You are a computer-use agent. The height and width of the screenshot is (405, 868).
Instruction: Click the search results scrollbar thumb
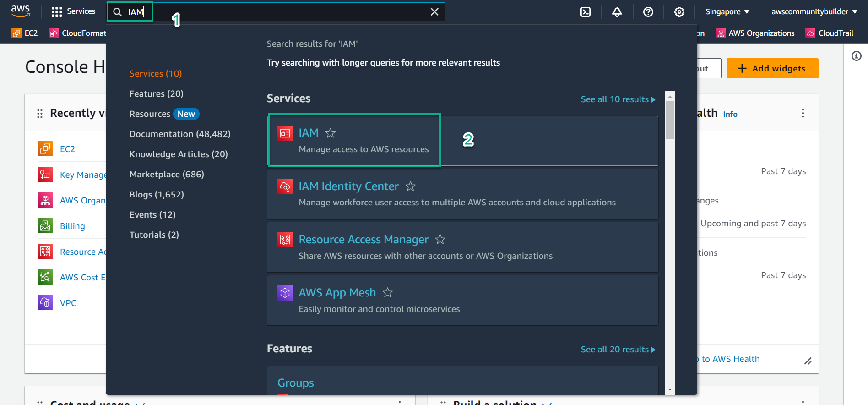click(x=670, y=120)
